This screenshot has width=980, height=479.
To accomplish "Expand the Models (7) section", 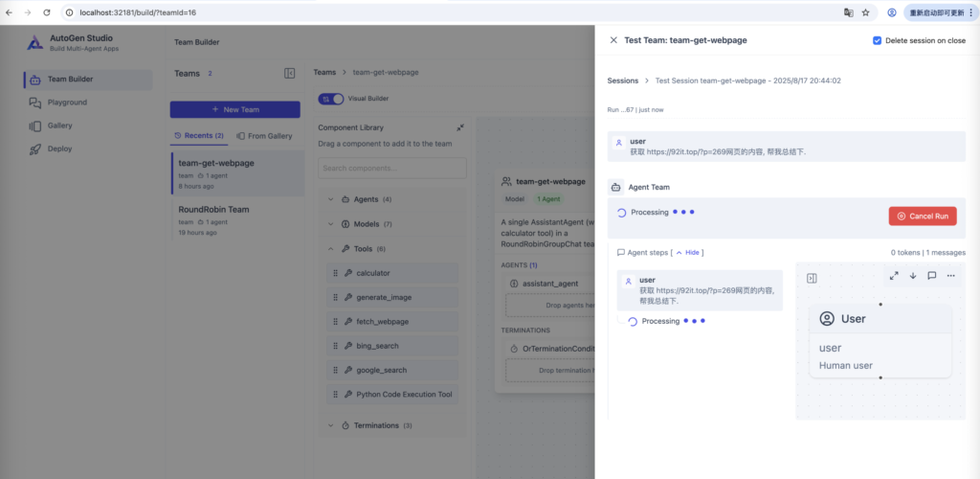I will [391, 224].
